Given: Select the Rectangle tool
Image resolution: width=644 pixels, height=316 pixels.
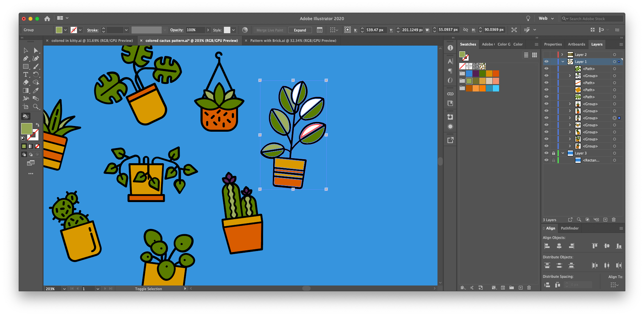Looking at the screenshot, I should tap(26, 66).
